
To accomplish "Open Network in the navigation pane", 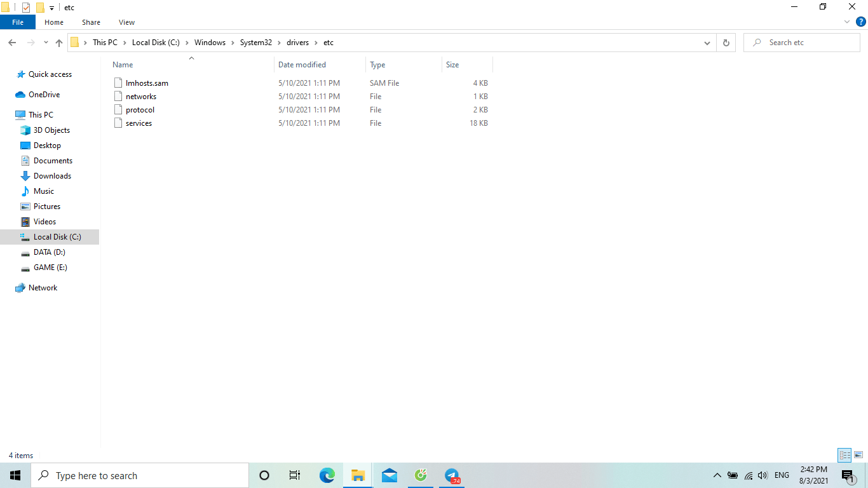I will [43, 288].
